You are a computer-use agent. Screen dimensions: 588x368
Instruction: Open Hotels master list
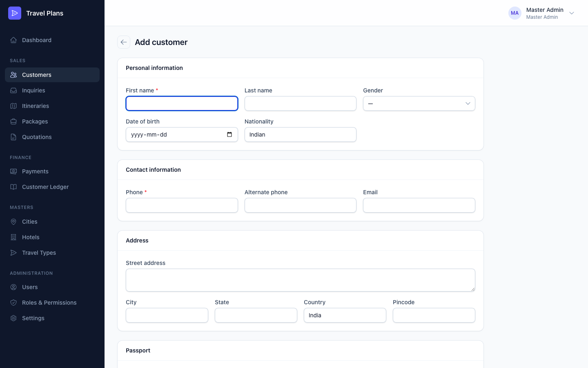click(52, 237)
